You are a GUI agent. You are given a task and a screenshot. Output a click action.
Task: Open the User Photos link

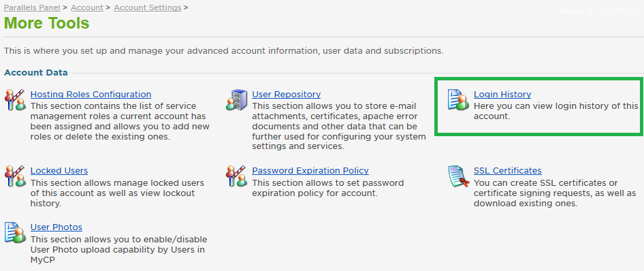click(57, 227)
